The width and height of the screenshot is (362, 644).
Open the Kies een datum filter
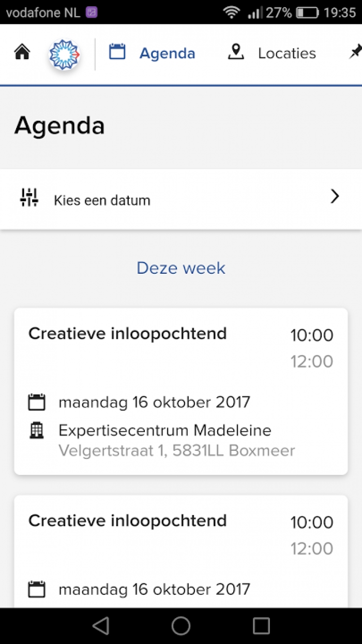102,200
